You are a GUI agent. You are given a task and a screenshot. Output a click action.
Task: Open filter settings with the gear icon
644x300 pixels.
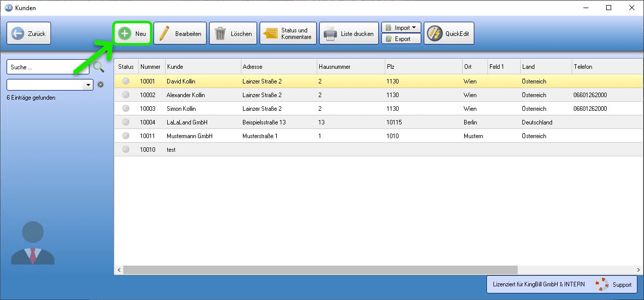(101, 84)
